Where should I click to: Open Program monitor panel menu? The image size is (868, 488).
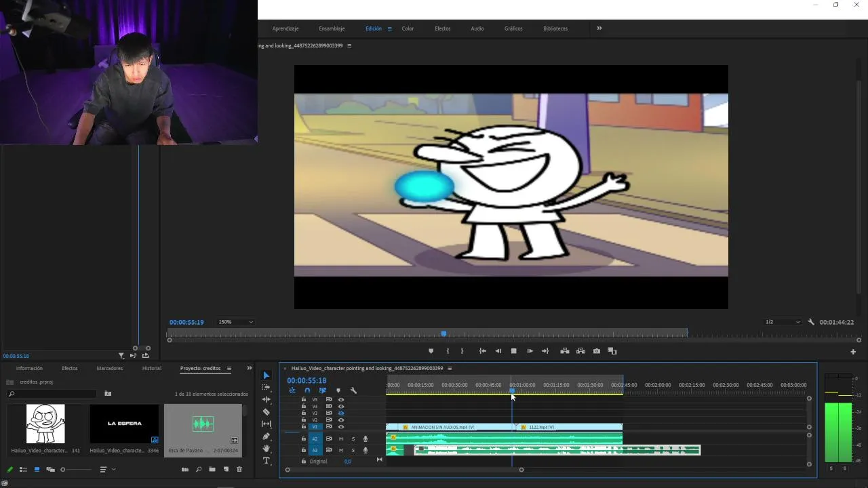point(349,45)
